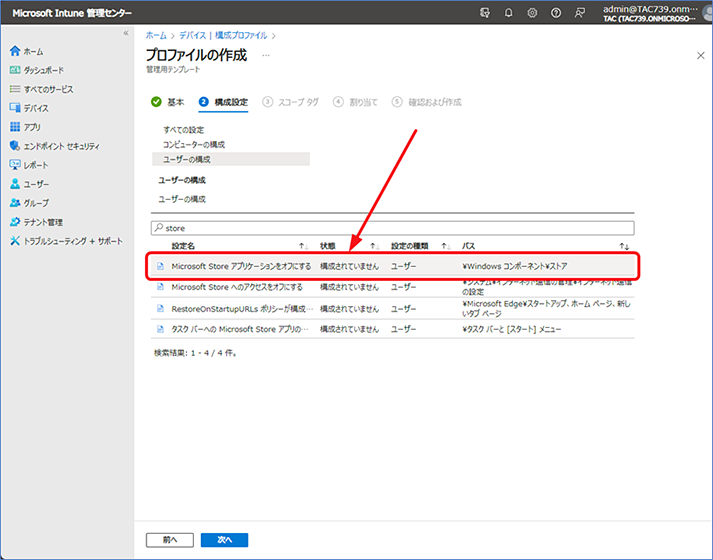Open the notifications bell icon
This screenshot has width=713, height=560.
click(508, 13)
